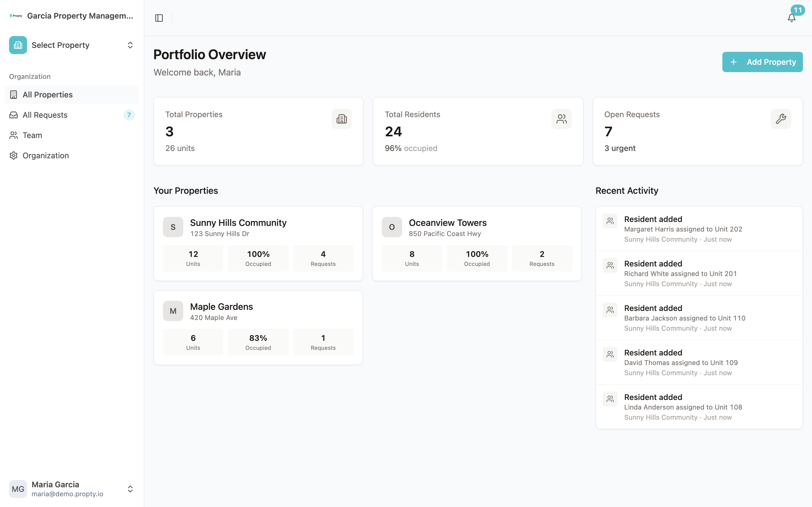
Task: Click the teal Select Property building icon
Action: pyautogui.click(x=18, y=45)
